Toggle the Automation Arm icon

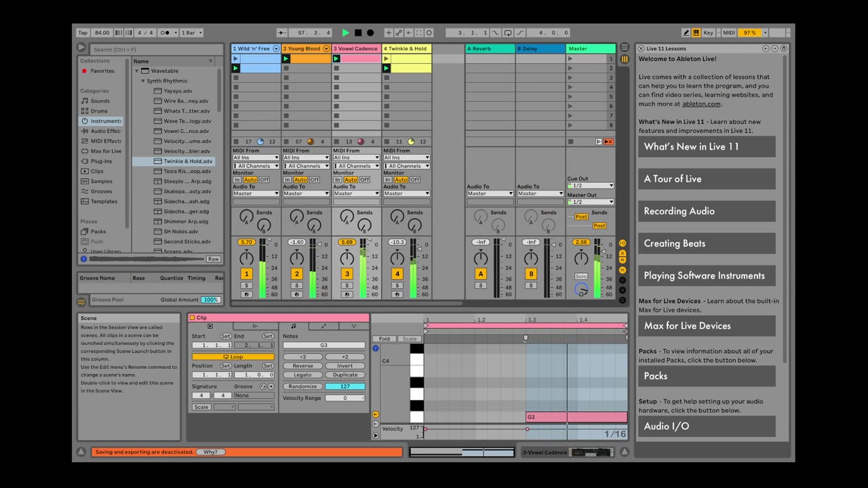pyautogui.click(x=399, y=33)
